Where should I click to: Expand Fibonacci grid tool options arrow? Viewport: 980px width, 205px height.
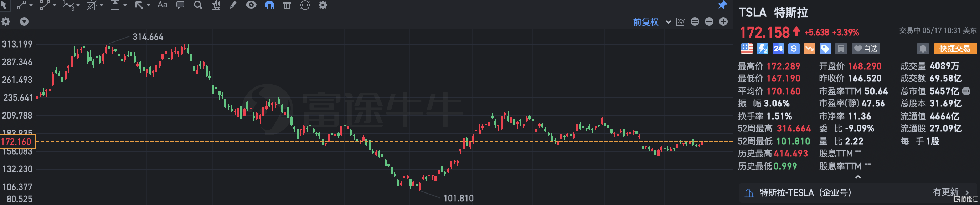click(x=102, y=5)
